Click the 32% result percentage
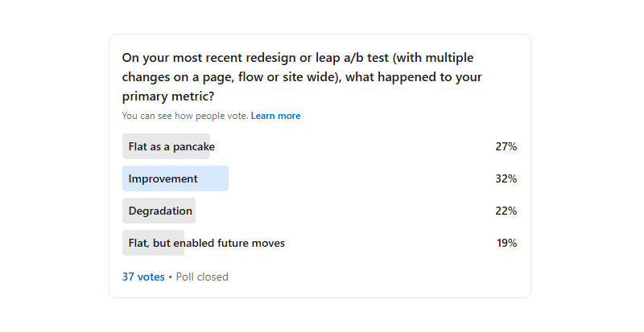Image resolution: width=644 pixels, height=332 pixels. point(506,178)
